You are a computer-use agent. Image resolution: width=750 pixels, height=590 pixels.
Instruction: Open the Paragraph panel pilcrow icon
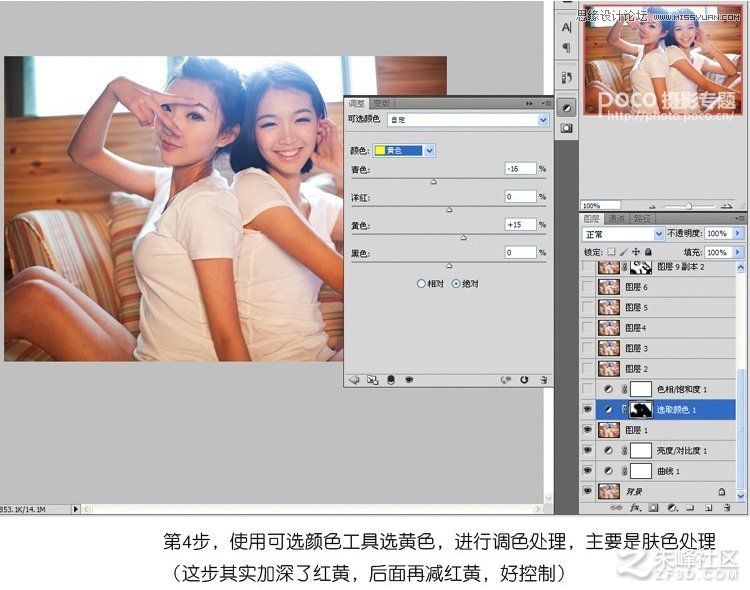click(566, 48)
